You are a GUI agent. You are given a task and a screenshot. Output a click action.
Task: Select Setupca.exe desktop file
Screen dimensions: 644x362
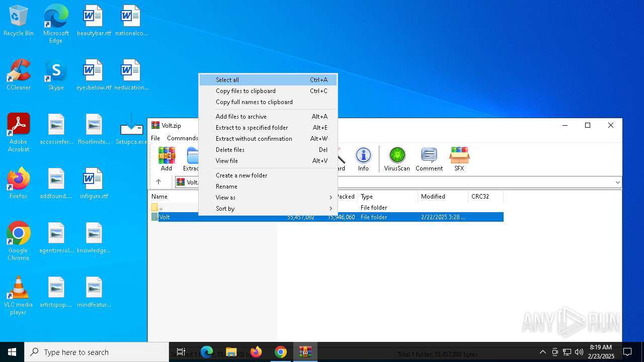coord(131,130)
